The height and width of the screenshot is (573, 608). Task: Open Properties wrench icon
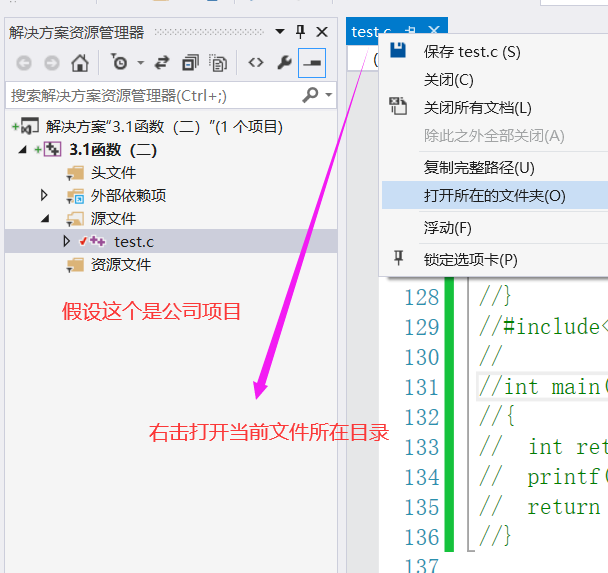click(285, 62)
